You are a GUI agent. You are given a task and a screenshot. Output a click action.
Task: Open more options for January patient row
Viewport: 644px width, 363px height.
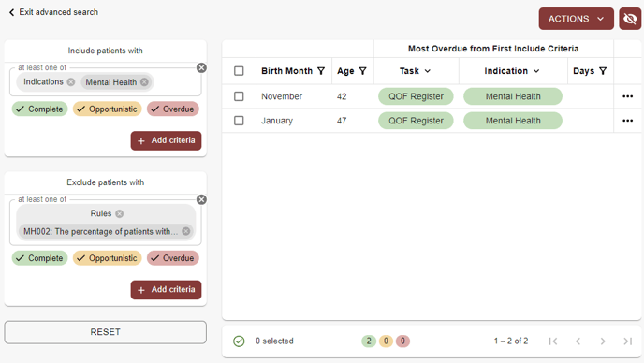click(x=627, y=121)
